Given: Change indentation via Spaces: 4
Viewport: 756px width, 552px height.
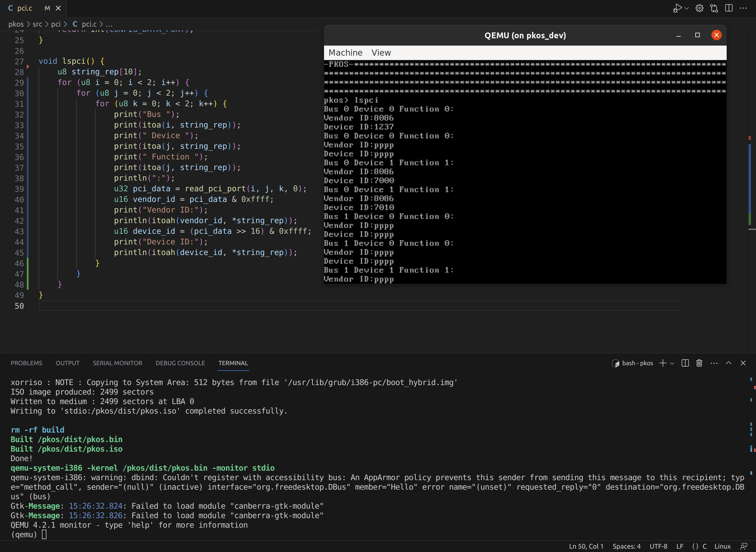Looking at the screenshot, I should click(x=626, y=546).
